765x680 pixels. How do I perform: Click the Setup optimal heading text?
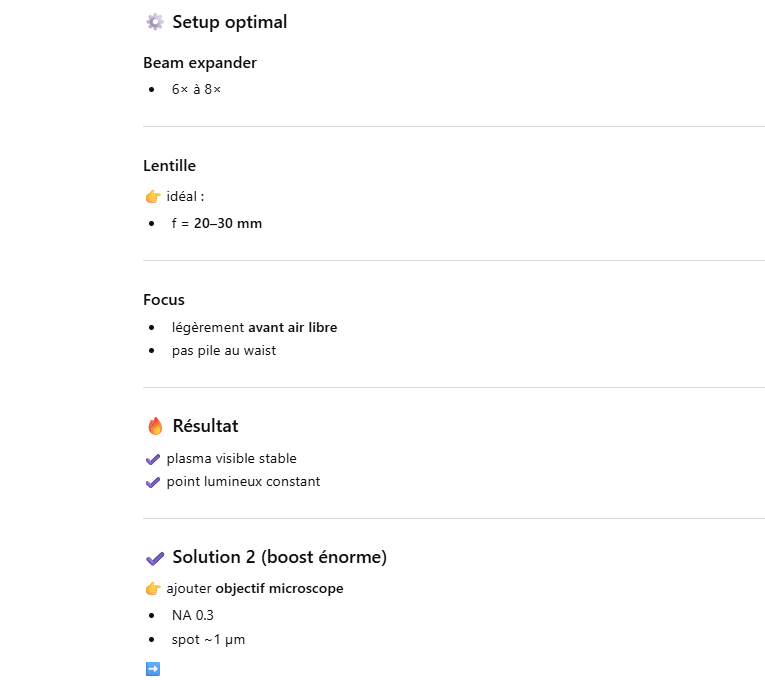click(229, 22)
